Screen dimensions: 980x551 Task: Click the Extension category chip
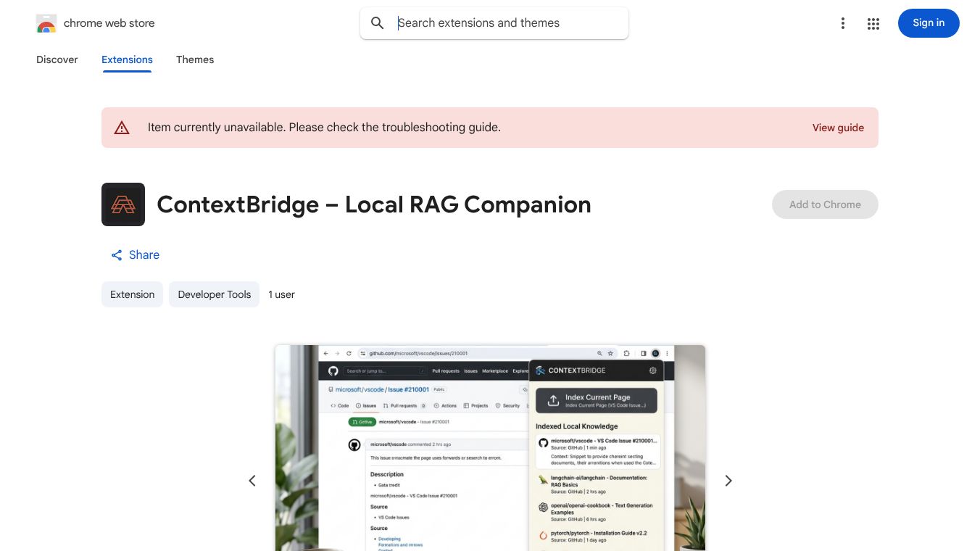[132, 294]
